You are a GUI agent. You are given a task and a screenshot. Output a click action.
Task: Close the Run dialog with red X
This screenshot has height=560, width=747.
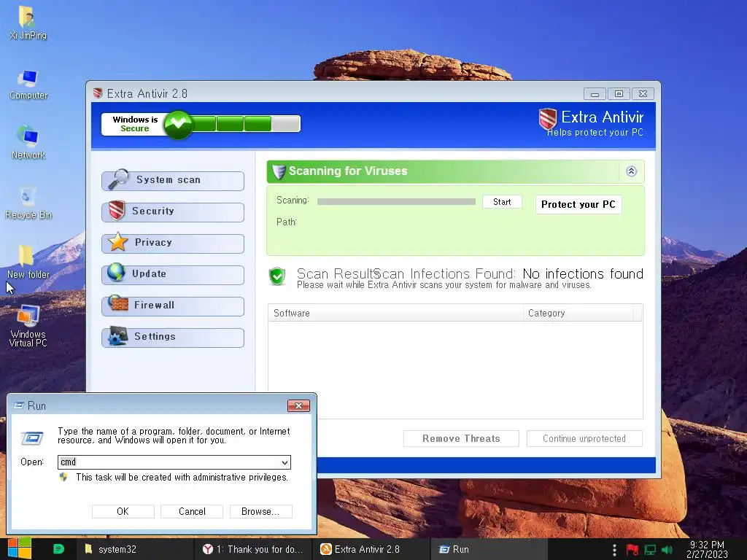pos(298,405)
